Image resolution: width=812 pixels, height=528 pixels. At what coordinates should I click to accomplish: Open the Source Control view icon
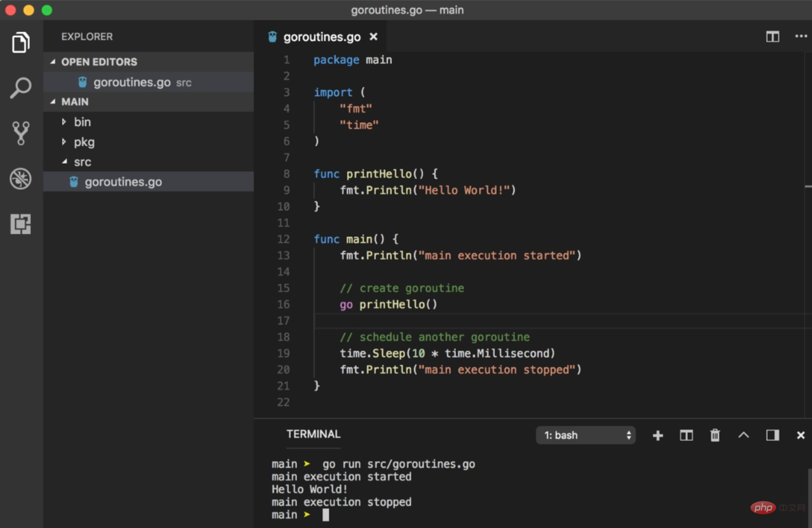pos(21,133)
